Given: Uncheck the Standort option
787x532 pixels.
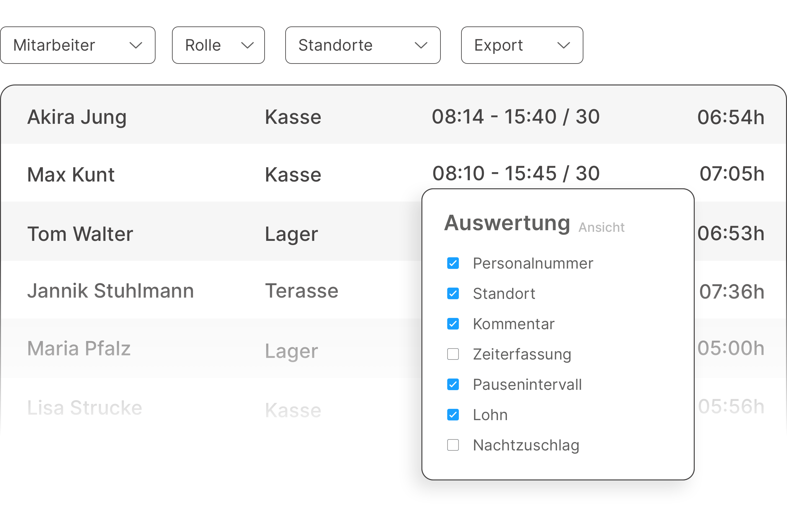Looking at the screenshot, I should 453,293.
